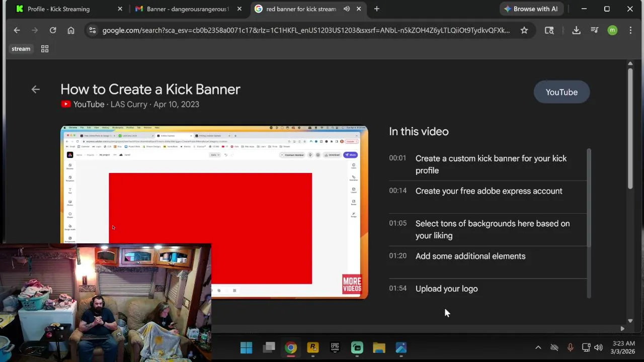Open the tab groups grid icon
This screenshot has width=644, height=362.
(45, 49)
